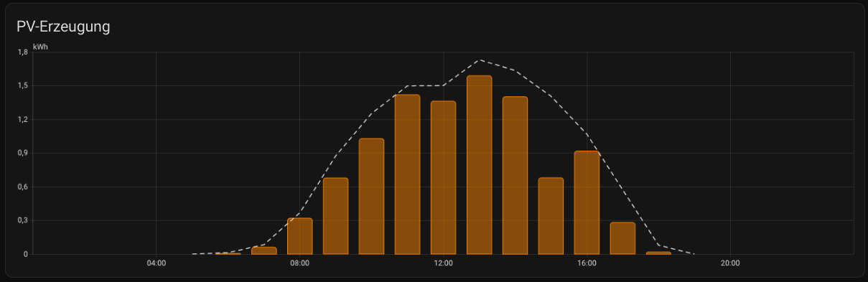868x282 pixels.
Task: Click the 20:00 x-axis label
Action: click(x=730, y=263)
